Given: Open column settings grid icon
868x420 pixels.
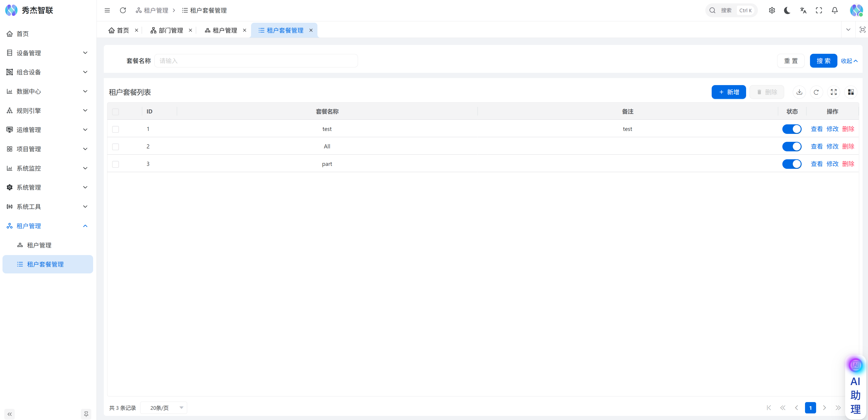Looking at the screenshot, I should [851, 92].
